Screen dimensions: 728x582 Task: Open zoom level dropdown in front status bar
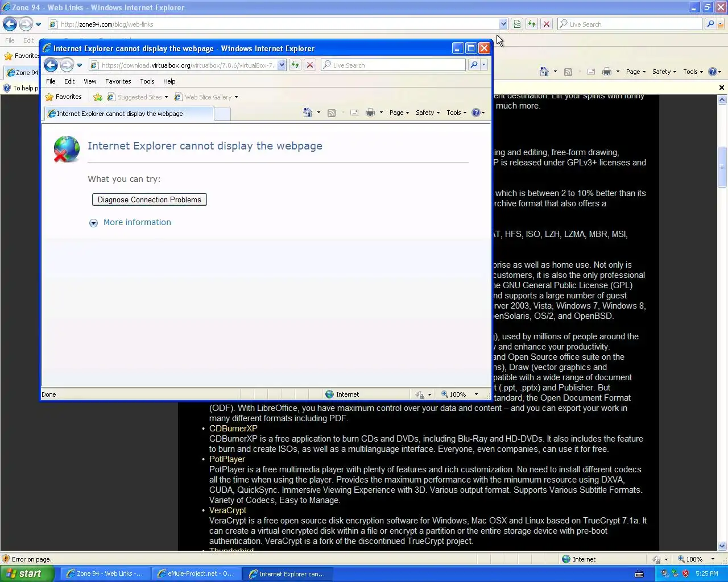tap(476, 394)
